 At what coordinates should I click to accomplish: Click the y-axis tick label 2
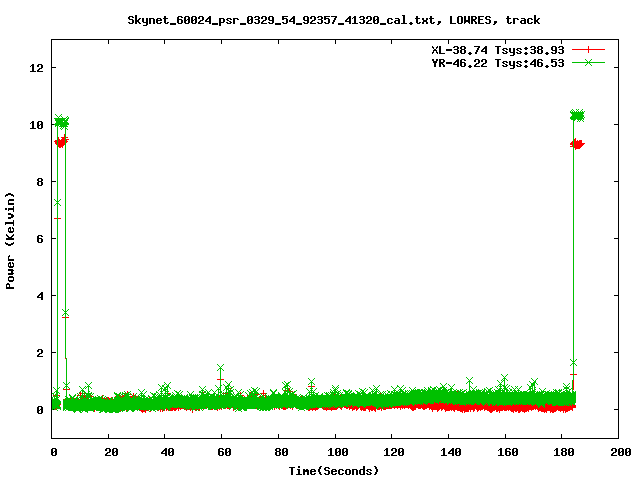pyautogui.click(x=40, y=353)
